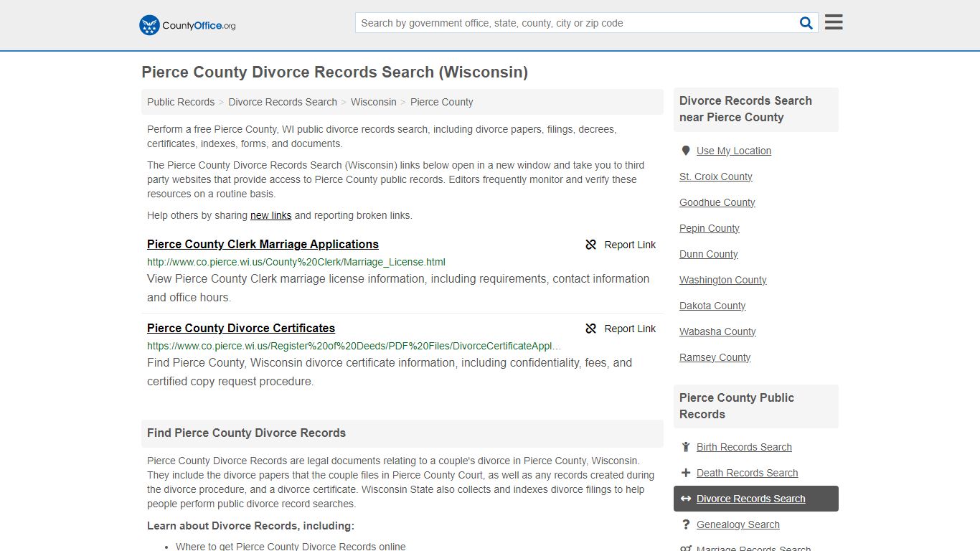Click the broken-link icon for Divorce Certificates

[591, 329]
